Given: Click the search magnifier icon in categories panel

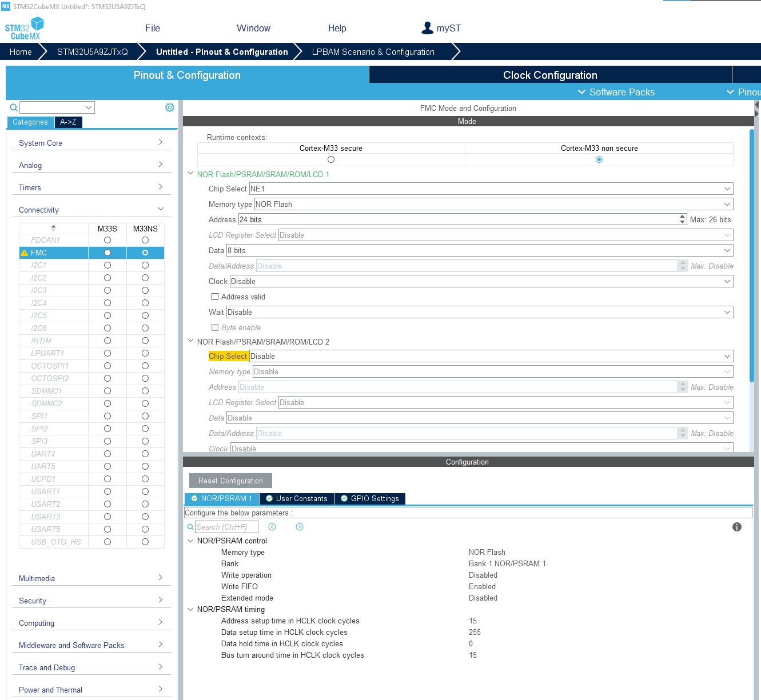Looking at the screenshot, I should click(x=14, y=107).
